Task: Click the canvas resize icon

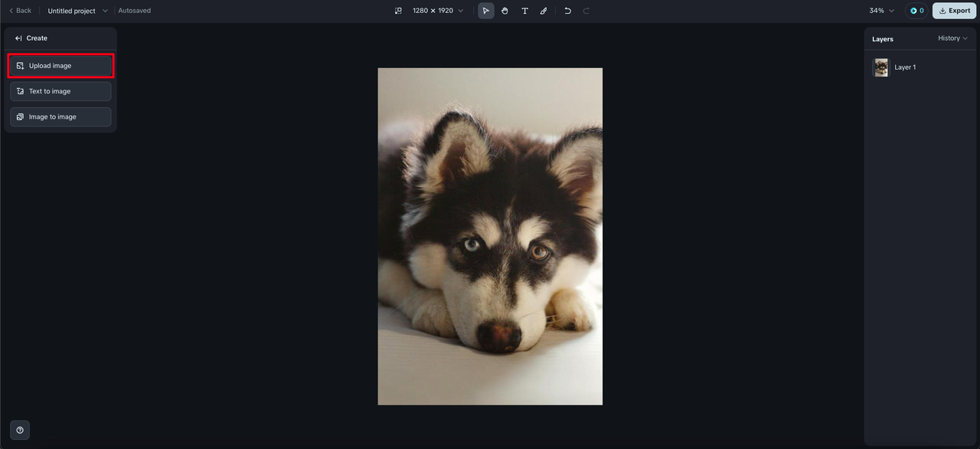Action: 398,11
